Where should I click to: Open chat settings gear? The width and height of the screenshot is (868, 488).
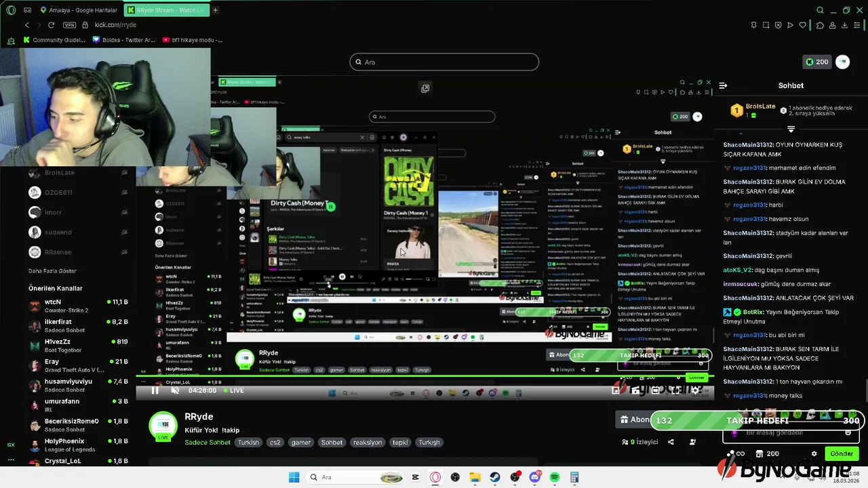[814, 454]
